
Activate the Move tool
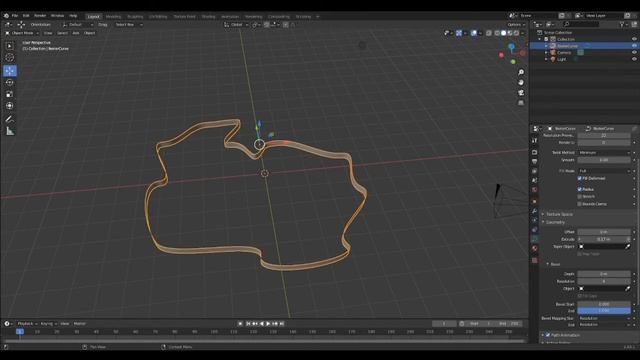click(x=10, y=71)
